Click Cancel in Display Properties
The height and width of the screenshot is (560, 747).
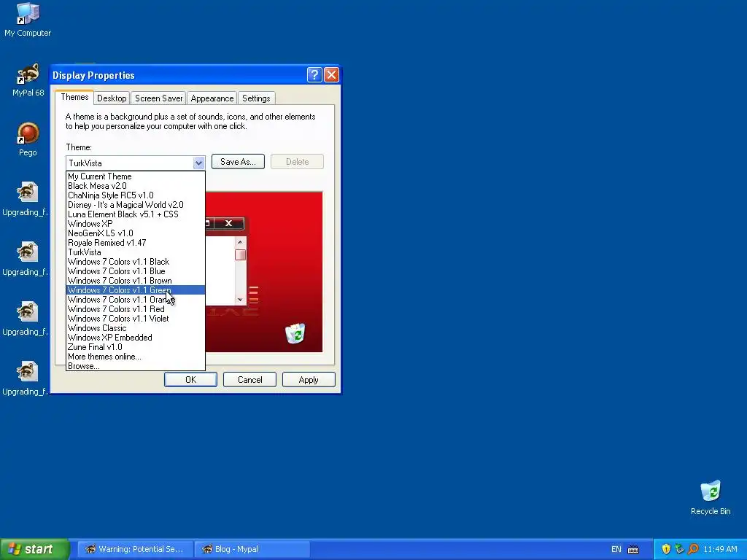point(249,379)
